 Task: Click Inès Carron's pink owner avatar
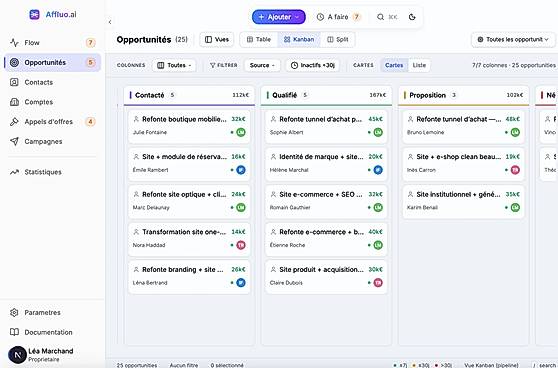tap(515, 170)
